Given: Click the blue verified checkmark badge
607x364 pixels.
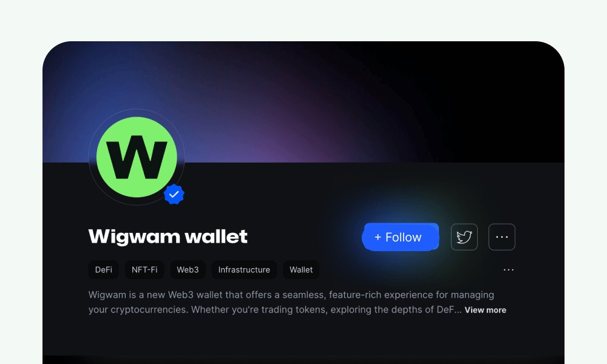Looking at the screenshot, I should [174, 194].
